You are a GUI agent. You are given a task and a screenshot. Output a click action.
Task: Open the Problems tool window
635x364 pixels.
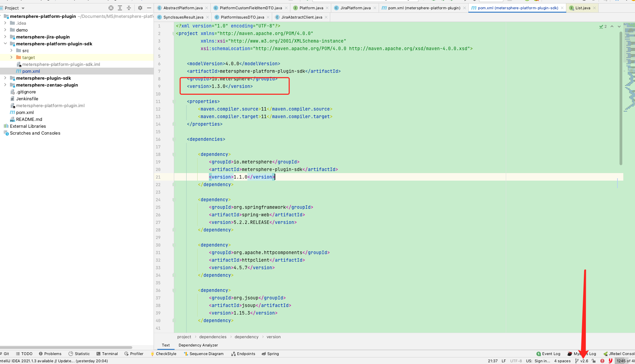click(50, 354)
